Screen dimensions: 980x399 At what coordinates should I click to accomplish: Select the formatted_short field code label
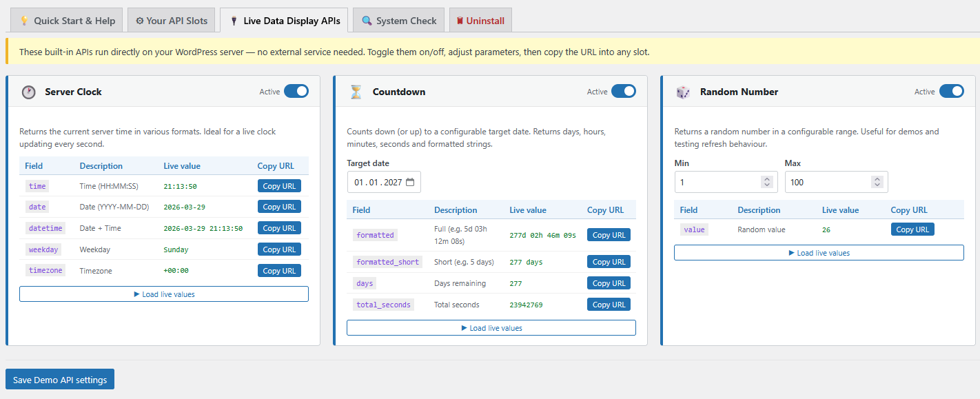click(388, 262)
